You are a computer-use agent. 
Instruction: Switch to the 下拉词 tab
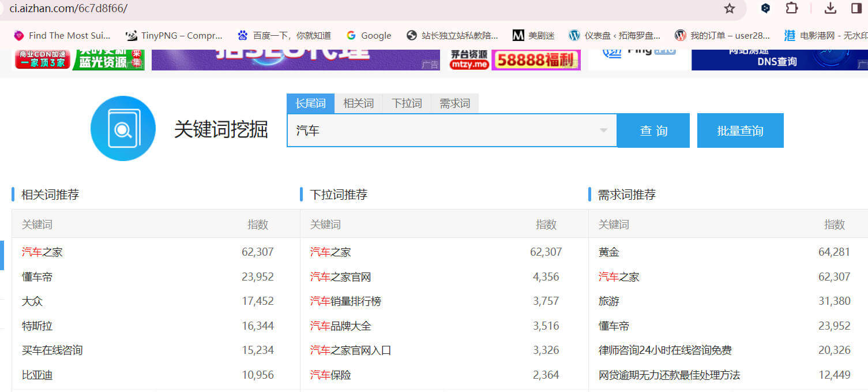[x=407, y=103]
